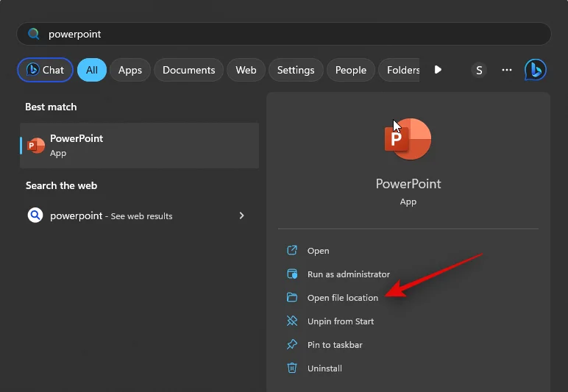Click in the search text field
The image size is (568, 392).
click(x=294, y=34)
